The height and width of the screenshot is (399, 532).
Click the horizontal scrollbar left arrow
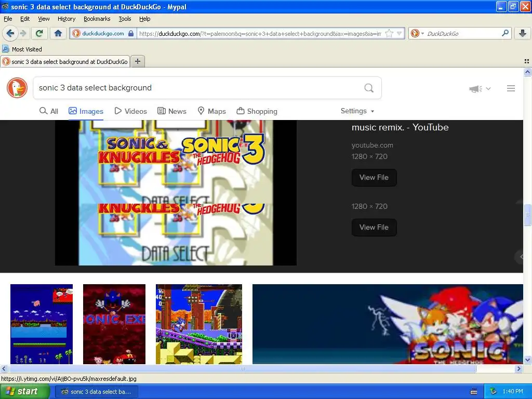4,368
